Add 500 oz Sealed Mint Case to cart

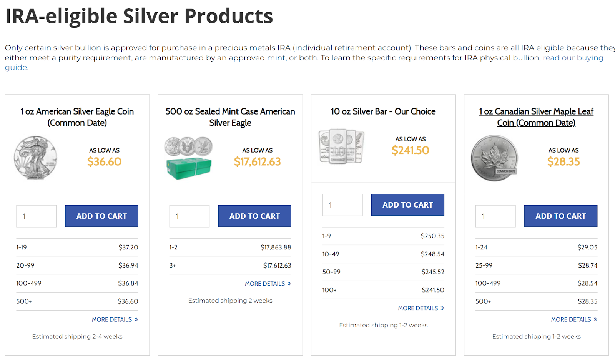coord(254,216)
